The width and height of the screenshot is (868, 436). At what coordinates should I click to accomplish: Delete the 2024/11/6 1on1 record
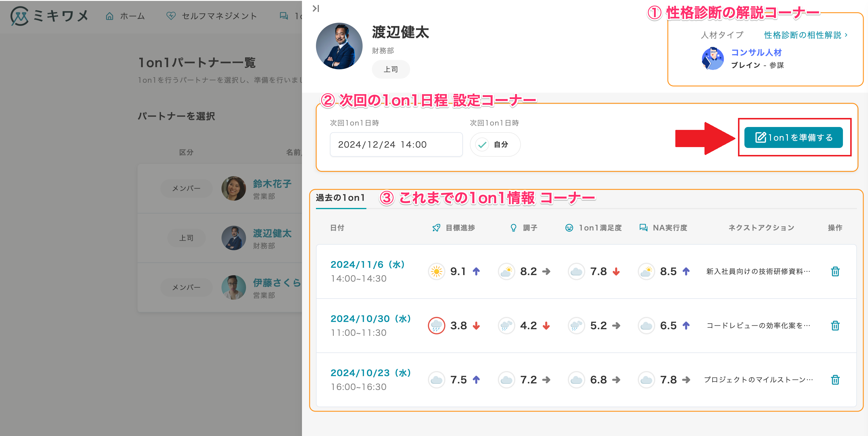[835, 271]
